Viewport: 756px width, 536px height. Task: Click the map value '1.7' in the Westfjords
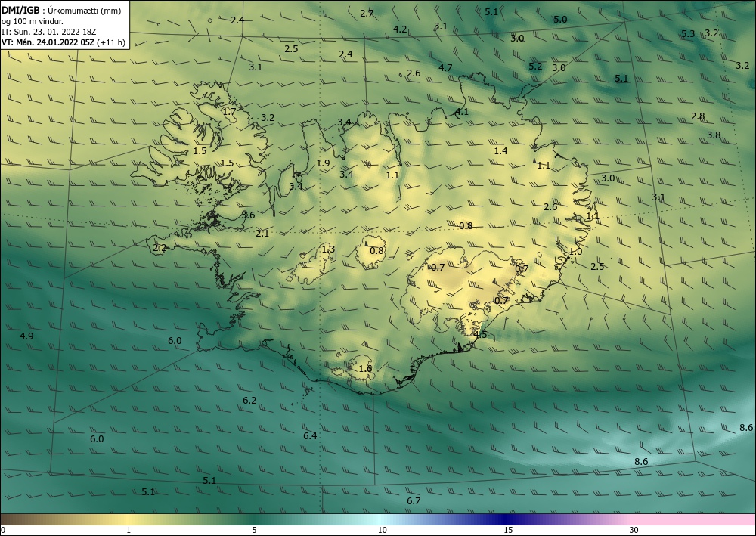230,111
